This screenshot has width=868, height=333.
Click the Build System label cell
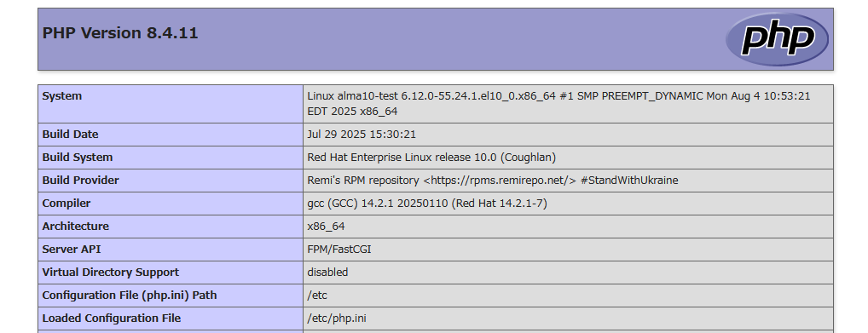[x=171, y=158]
